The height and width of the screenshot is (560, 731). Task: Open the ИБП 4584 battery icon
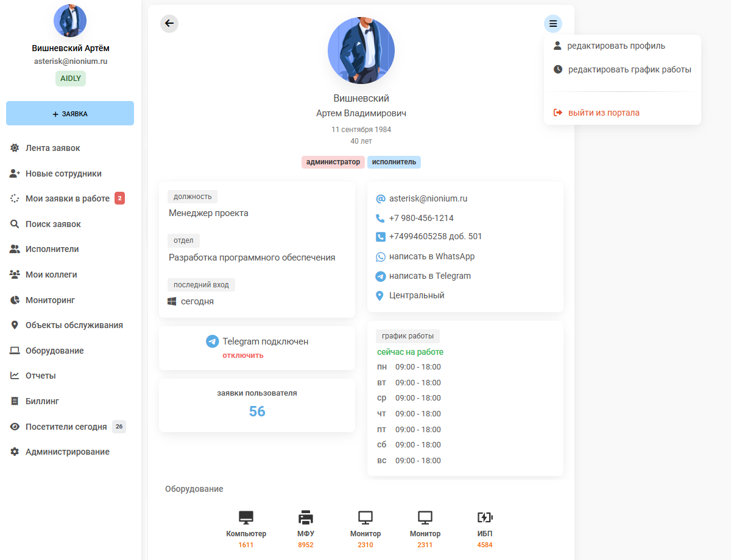click(485, 518)
